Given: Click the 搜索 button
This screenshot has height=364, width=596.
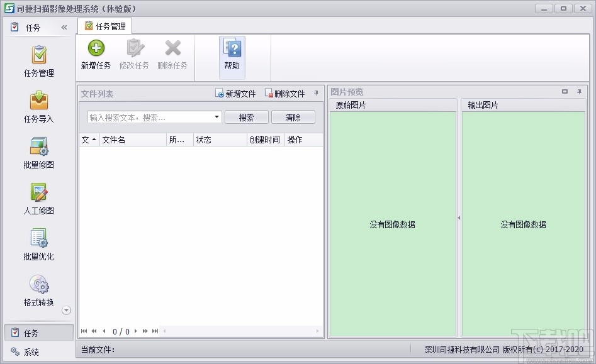Looking at the screenshot, I should (246, 118).
